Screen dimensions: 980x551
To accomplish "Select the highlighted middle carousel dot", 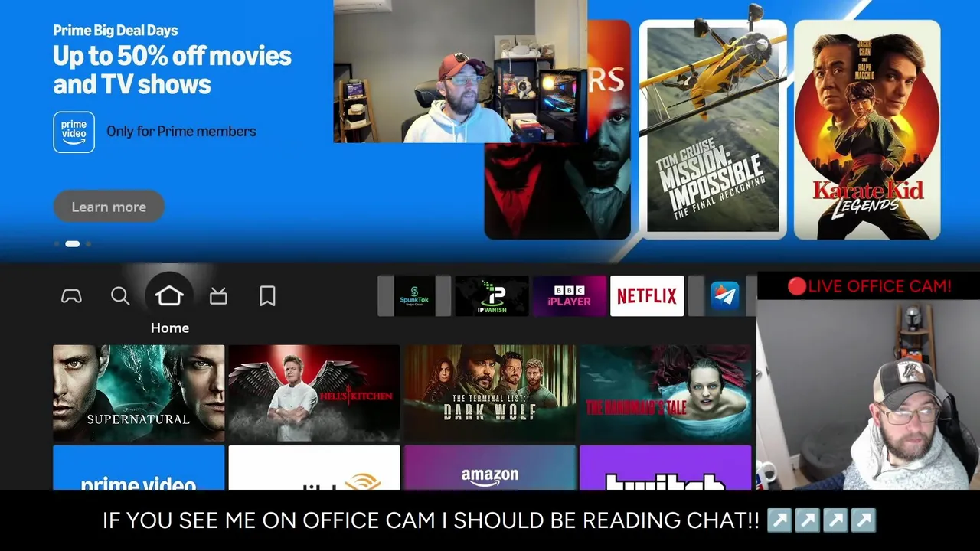I will coord(72,244).
